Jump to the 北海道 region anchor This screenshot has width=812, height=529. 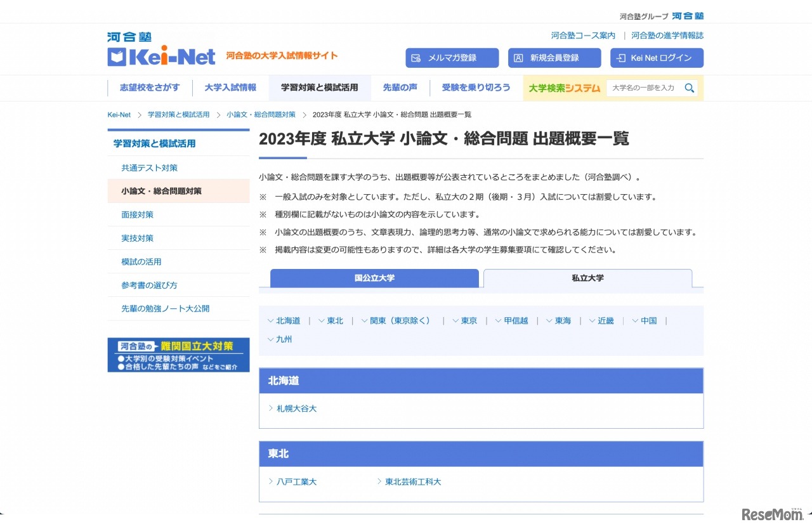click(288, 321)
